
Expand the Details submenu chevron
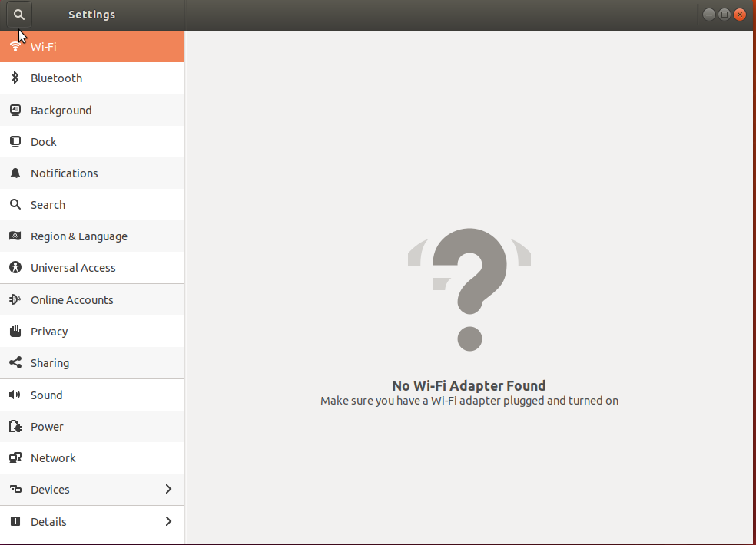[168, 521]
